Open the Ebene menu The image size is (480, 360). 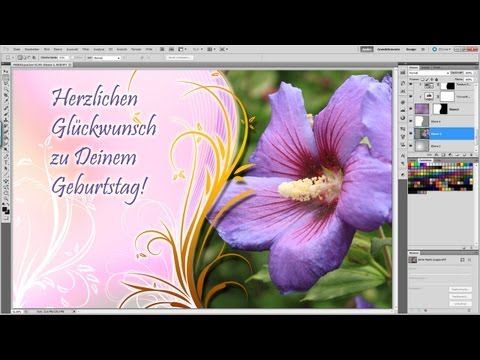(x=58, y=49)
